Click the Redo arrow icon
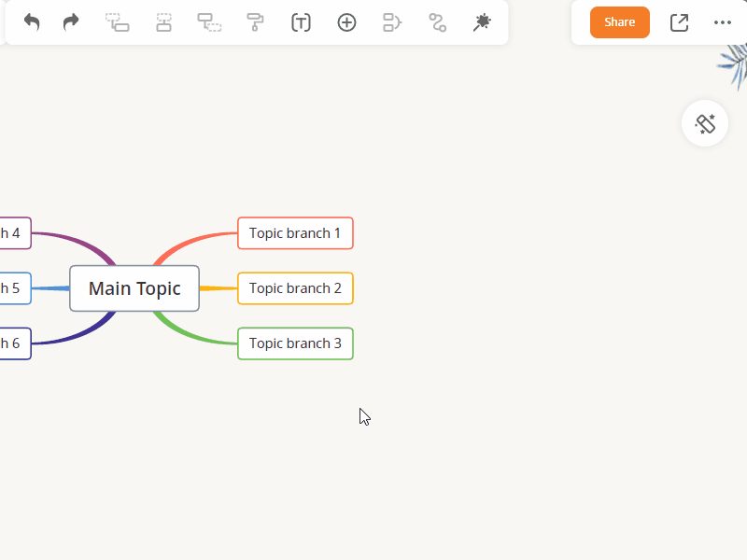 71,22
